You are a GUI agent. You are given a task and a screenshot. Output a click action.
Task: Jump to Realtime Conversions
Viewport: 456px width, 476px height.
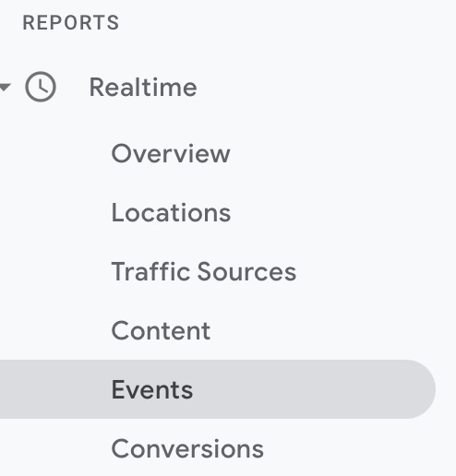(187, 448)
